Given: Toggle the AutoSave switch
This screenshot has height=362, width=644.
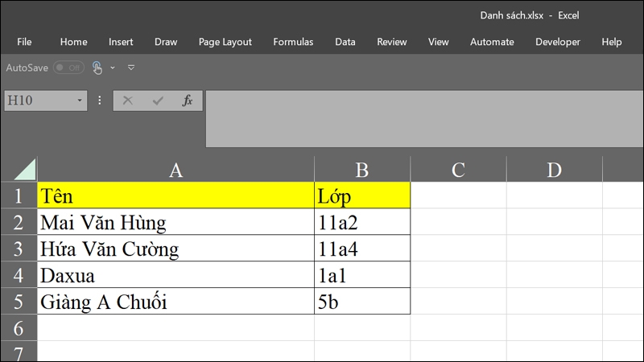Looking at the screenshot, I should click(68, 68).
